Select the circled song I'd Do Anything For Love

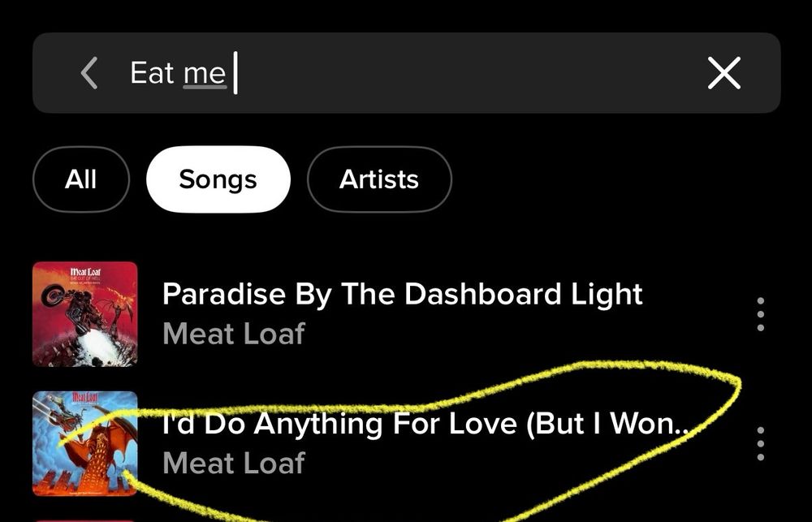(426, 425)
